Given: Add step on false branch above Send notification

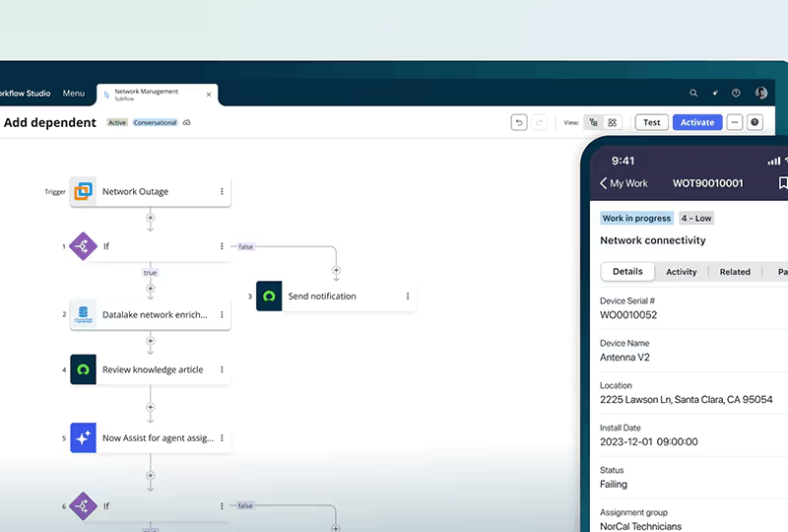Looking at the screenshot, I should (x=336, y=271).
